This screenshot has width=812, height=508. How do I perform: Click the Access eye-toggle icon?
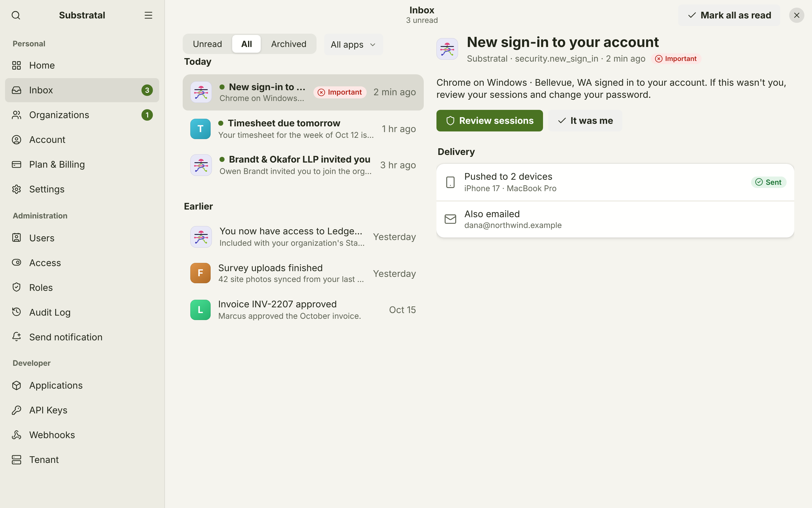coord(16,263)
